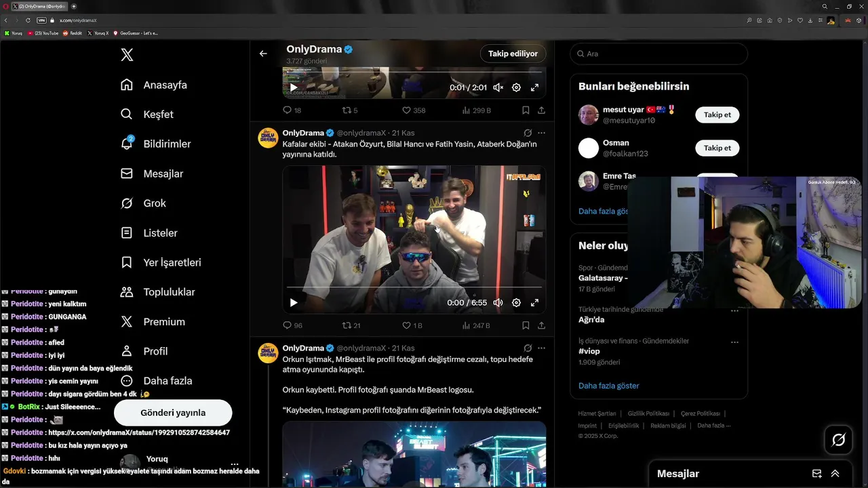The image size is (868, 488).
Task: Open GeoGuessr bookmark
Action: click(x=136, y=33)
